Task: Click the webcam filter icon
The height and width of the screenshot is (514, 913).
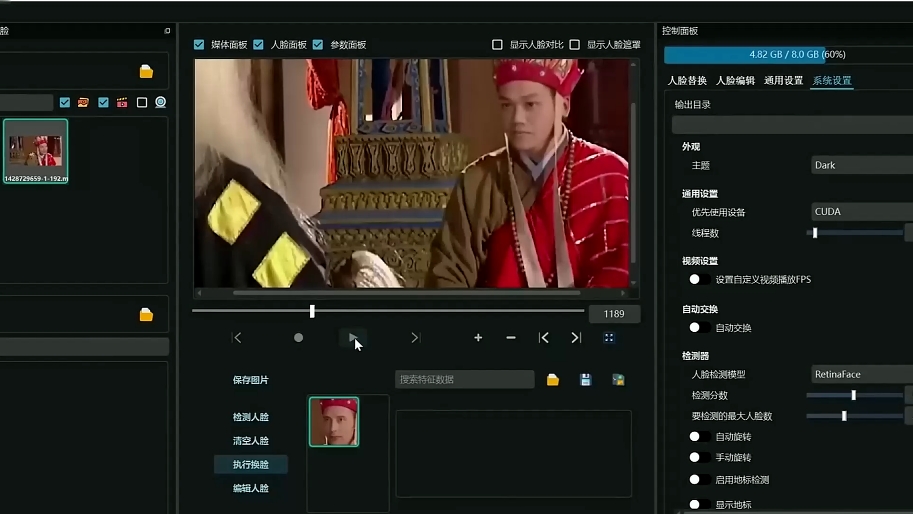Action: [161, 102]
